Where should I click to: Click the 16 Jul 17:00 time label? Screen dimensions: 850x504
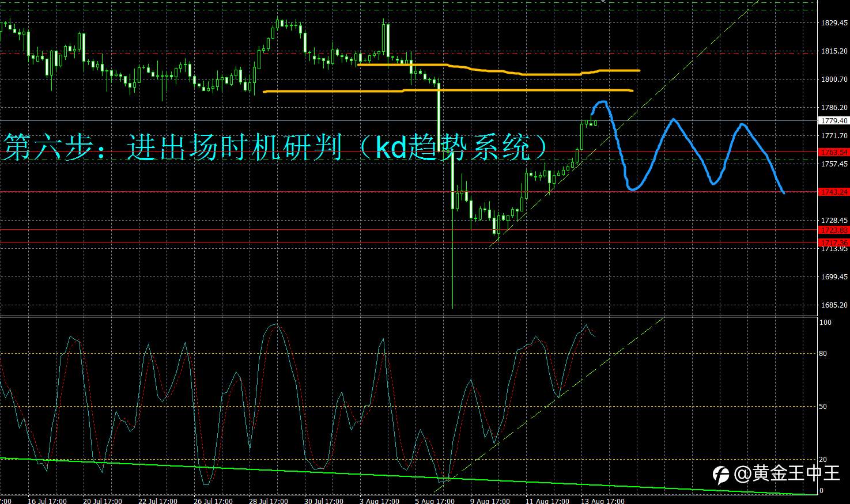click(x=47, y=501)
